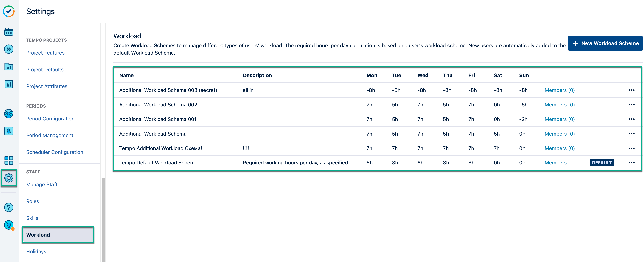
Task: Open Period Configuration settings
Action: pyautogui.click(x=50, y=118)
